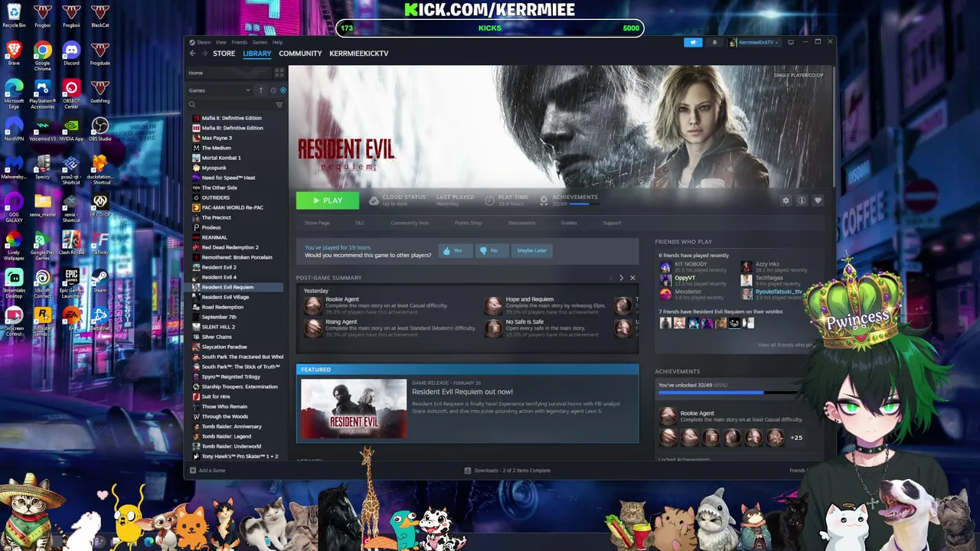Switch library to grid view icon
This screenshot has height=551, width=980.
pyautogui.click(x=279, y=73)
